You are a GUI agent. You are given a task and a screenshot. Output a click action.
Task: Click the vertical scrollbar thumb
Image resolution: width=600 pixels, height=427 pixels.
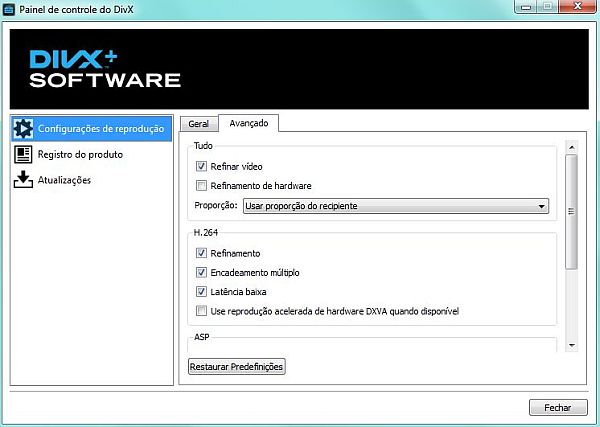571,212
